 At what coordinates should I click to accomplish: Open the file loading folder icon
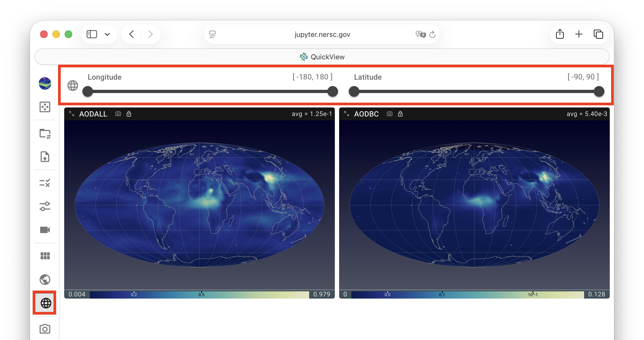(x=45, y=134)
